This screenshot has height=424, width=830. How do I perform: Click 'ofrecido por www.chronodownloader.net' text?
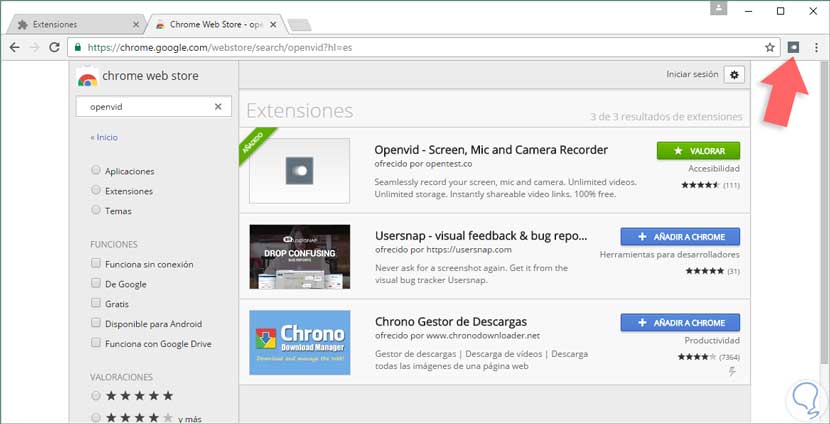457,336
